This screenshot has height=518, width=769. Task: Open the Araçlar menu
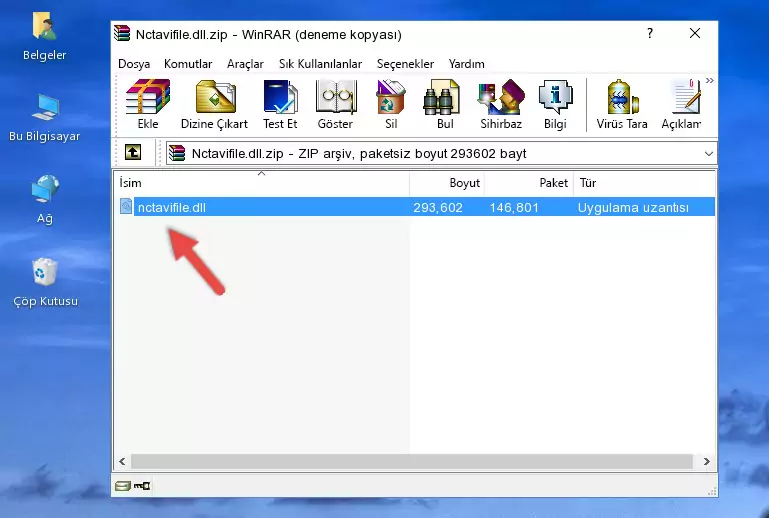click(245, 64)
